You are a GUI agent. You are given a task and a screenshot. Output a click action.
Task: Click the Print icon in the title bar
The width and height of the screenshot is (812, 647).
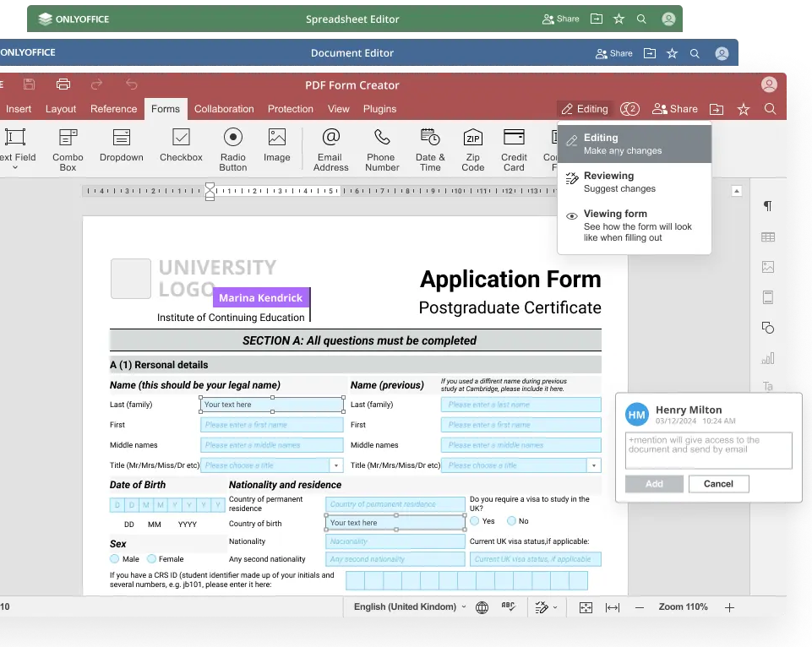pos(63,84)
